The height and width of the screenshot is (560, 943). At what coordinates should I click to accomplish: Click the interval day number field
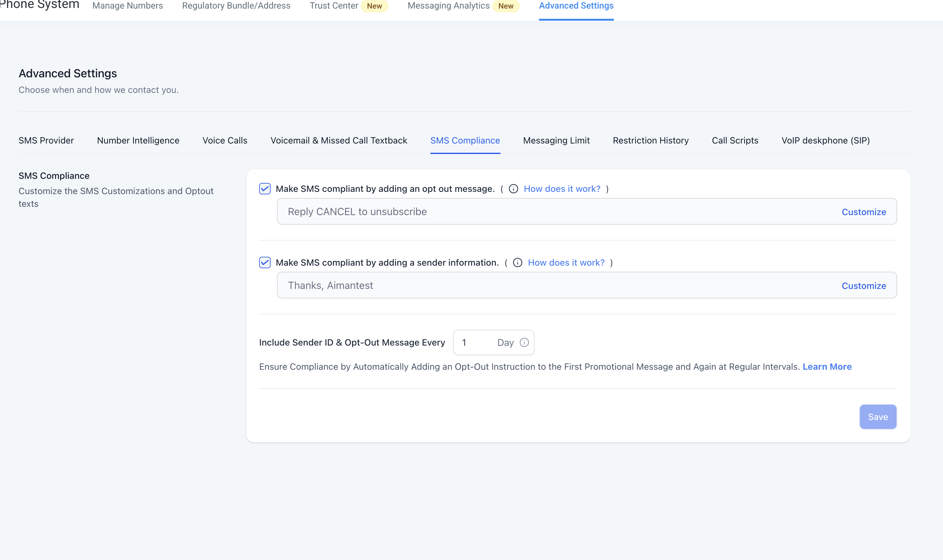(x=474, y=343)
